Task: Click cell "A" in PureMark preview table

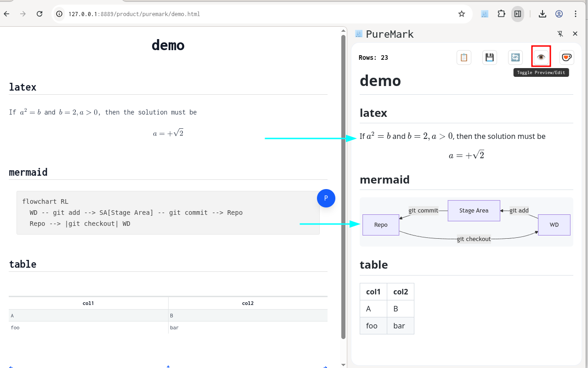Action: [x=373, y=309]
